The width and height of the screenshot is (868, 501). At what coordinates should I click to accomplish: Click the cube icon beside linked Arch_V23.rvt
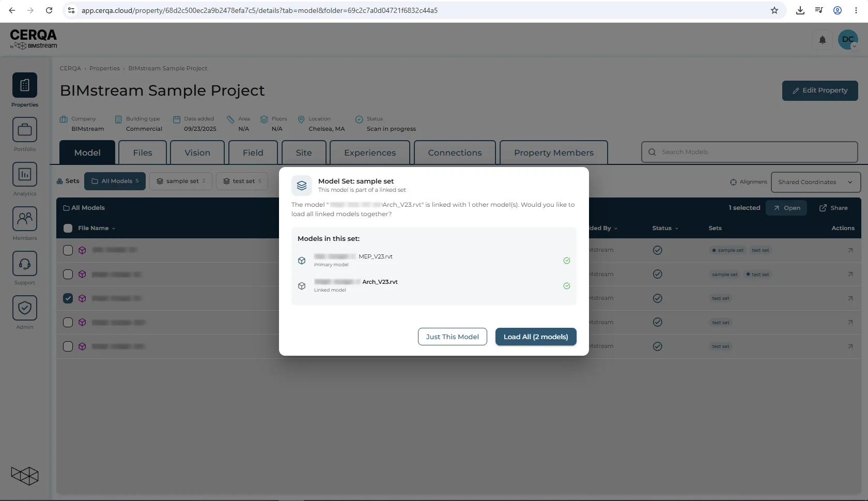click(x=302, y=286)
